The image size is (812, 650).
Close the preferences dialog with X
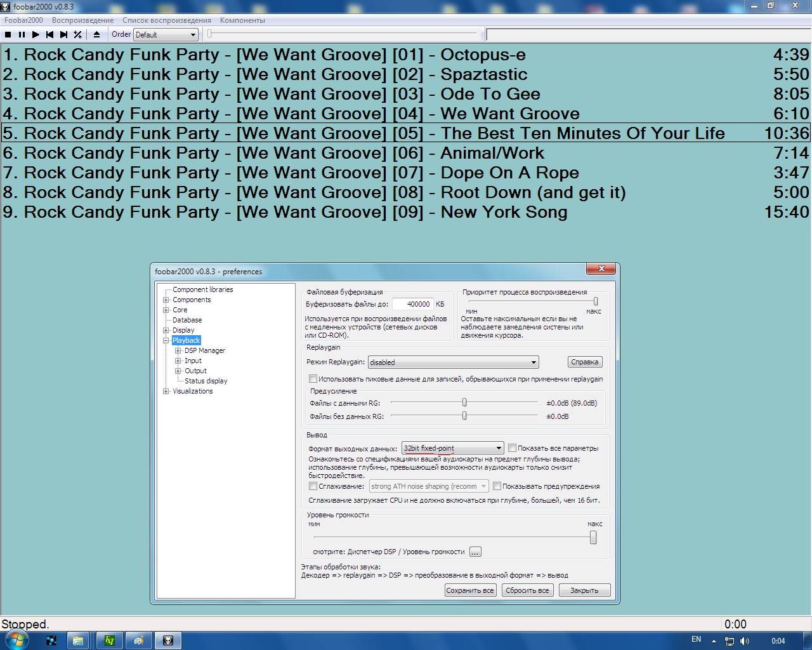click(601, 269)
